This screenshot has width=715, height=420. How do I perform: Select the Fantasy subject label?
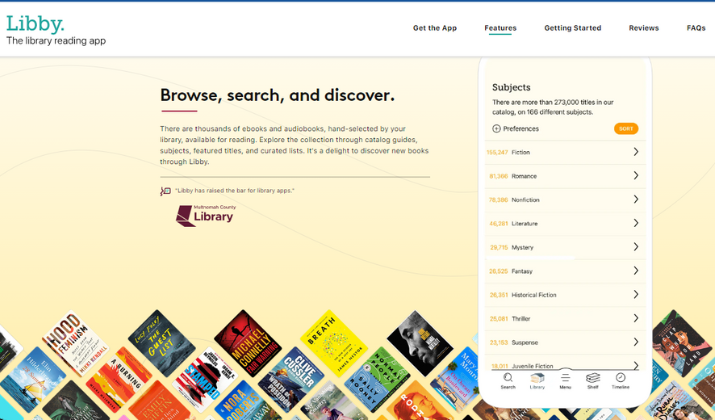[522, 271]
